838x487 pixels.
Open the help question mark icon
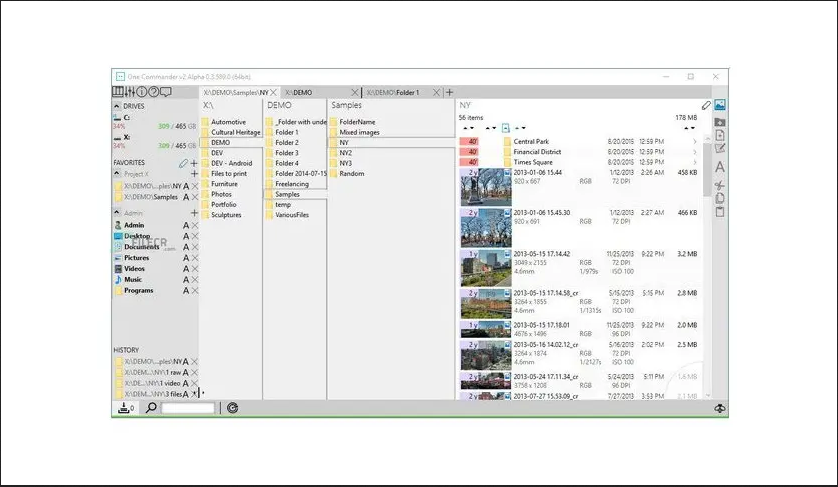coord(154,93)
